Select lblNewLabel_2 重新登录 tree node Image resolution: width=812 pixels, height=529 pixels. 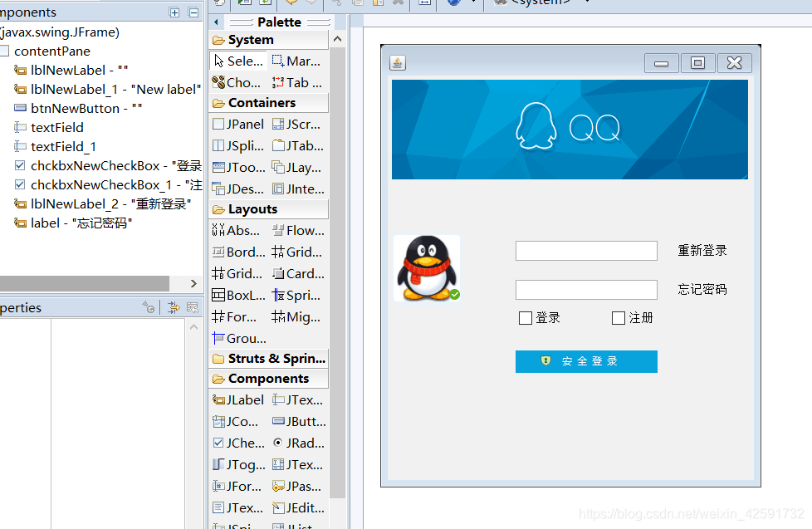point(102,204)
